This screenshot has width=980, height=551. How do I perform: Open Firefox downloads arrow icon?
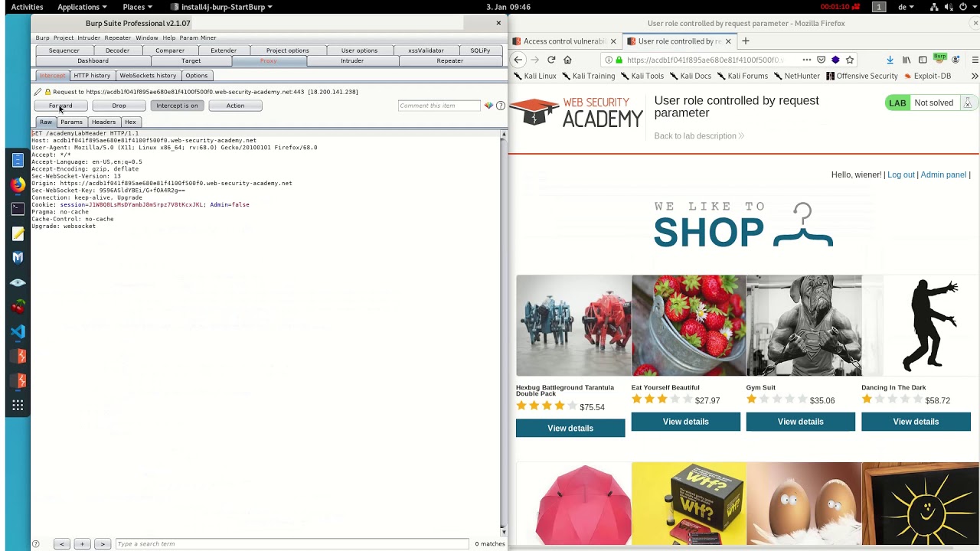coord(890,60)
